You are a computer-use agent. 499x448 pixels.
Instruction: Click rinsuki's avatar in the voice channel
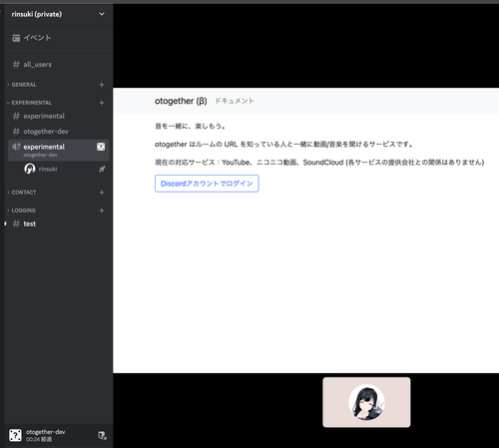click(30, 169)
